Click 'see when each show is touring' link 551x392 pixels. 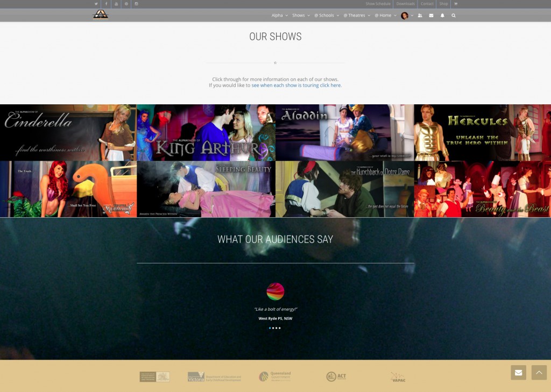(x=296, y=85)
